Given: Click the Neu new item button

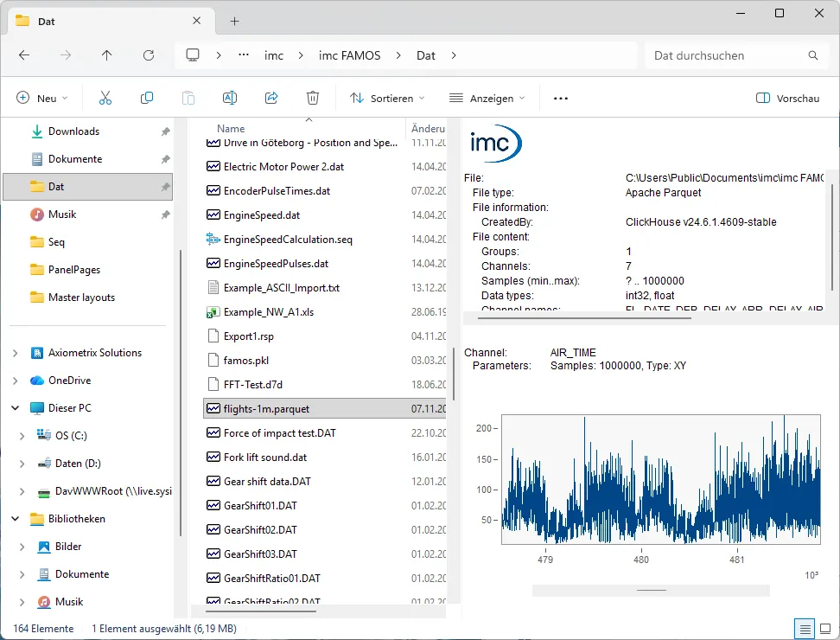Looking at the screenshot, I should 41,99.
